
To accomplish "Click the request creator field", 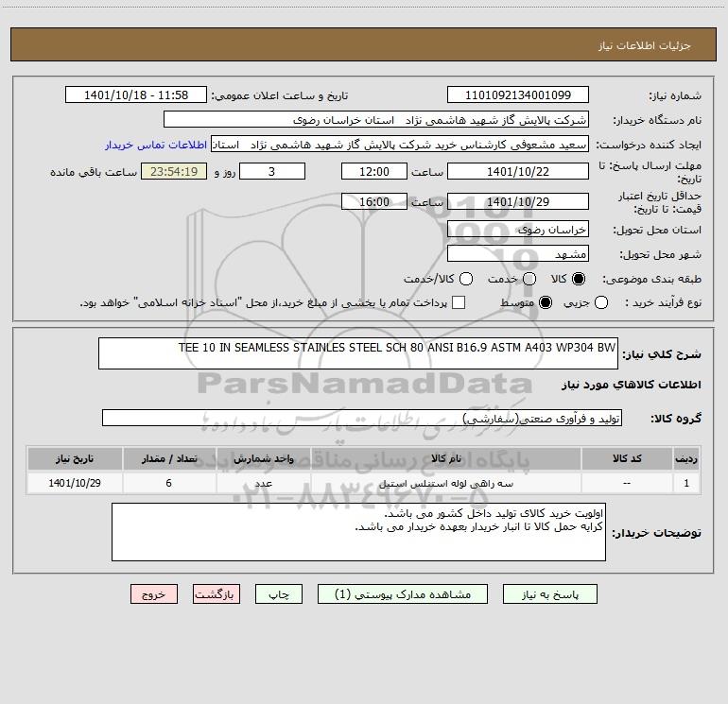I will [400, 145].
